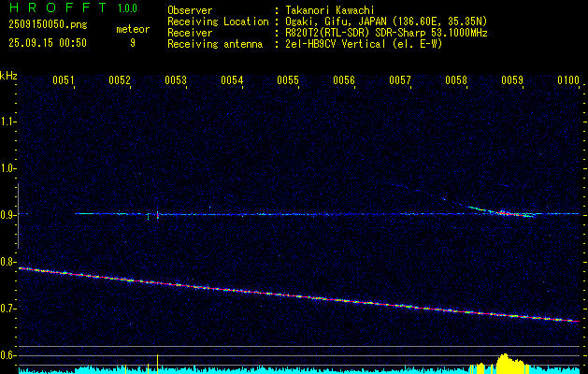
Task: Click the Receiving antenna label
Action: (215, 44)
